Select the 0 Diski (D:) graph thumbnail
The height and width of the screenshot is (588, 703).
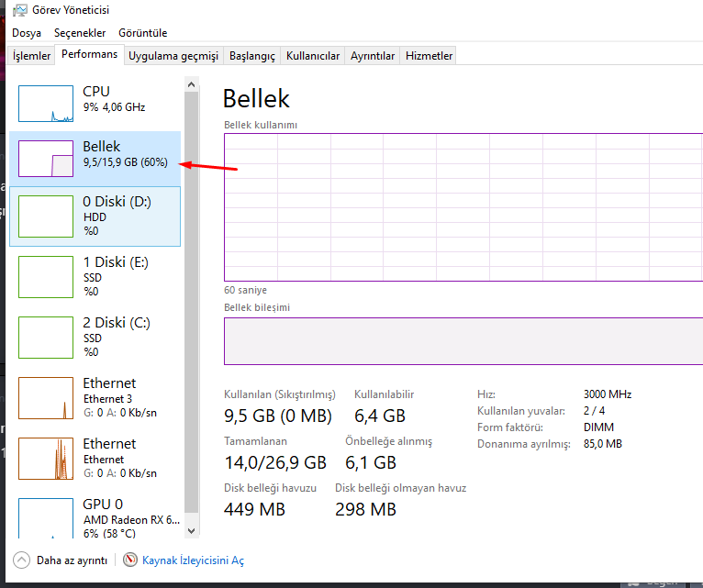pos(46,216)
